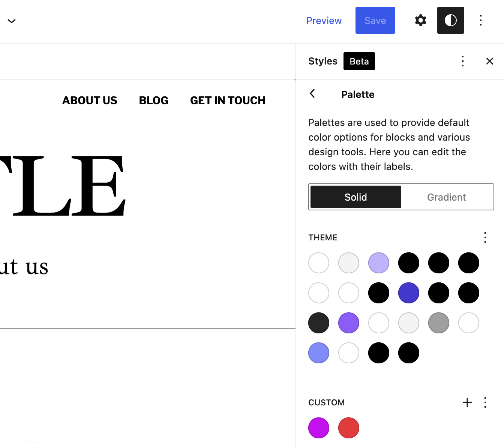Pick the red custom color swatch
This screenshot has height=447, width=504.
click(349, 428)
